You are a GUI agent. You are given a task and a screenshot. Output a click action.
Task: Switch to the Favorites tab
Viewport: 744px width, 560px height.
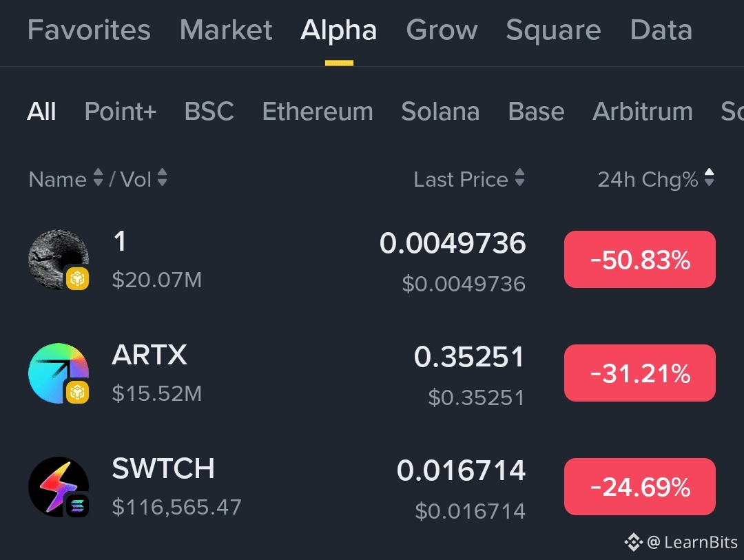tap(89, 30)
